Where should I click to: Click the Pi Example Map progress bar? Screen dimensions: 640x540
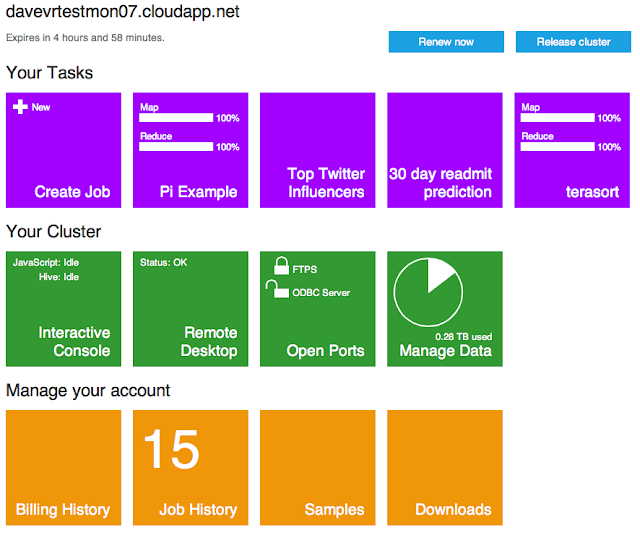[176, 118]
